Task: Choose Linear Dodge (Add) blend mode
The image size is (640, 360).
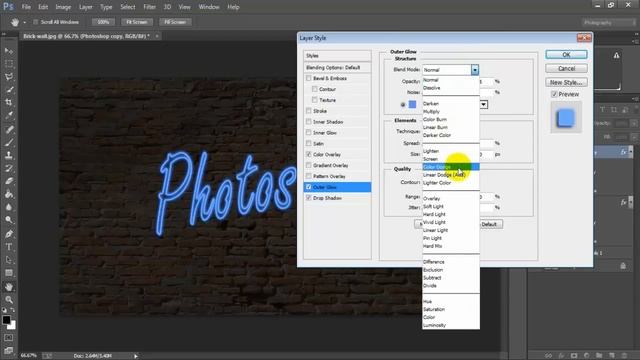Action: click(451, 175)
